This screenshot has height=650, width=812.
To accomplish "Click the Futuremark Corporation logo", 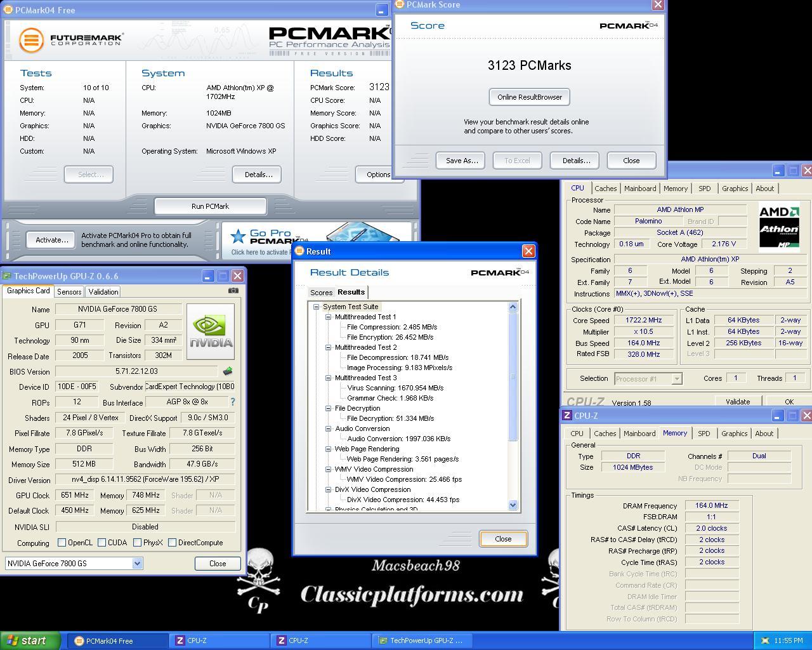I will point(70,41).
